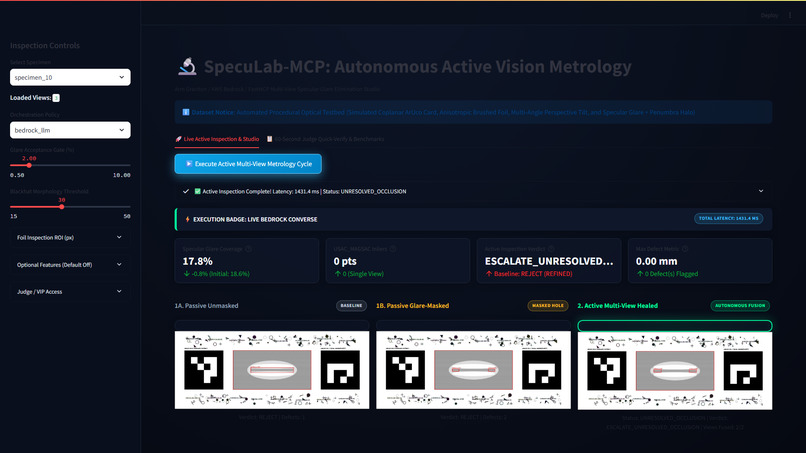Click the 2. Active Multi-View Healed heading
Image resolution: width=806 pixels, height=453 pixels.
(617, 306)
